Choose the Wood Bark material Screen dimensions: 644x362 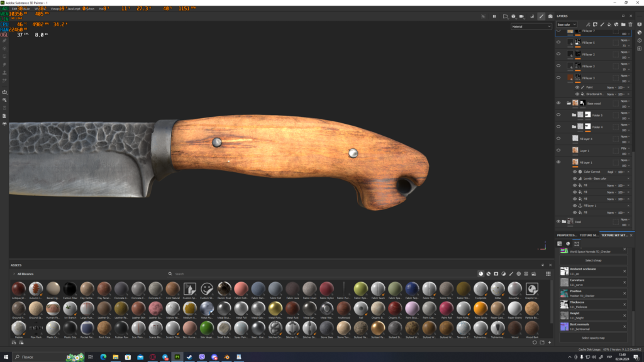point(532,328)
